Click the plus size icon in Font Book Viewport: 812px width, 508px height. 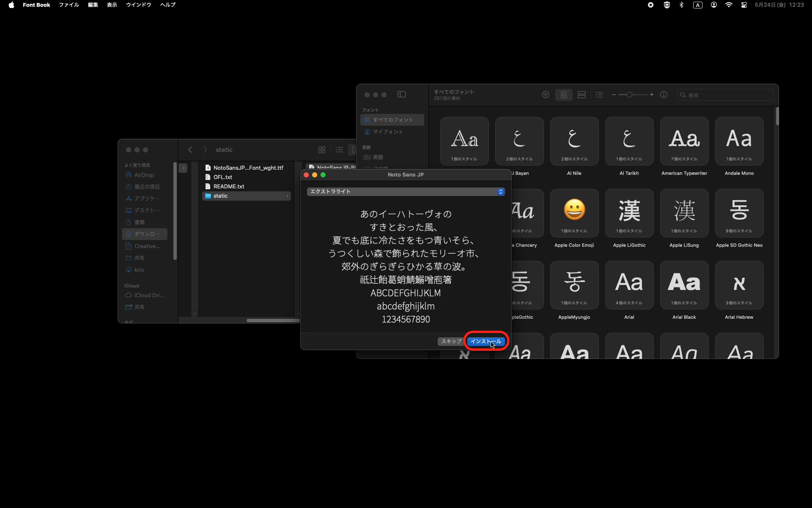[x=652, y=95]
